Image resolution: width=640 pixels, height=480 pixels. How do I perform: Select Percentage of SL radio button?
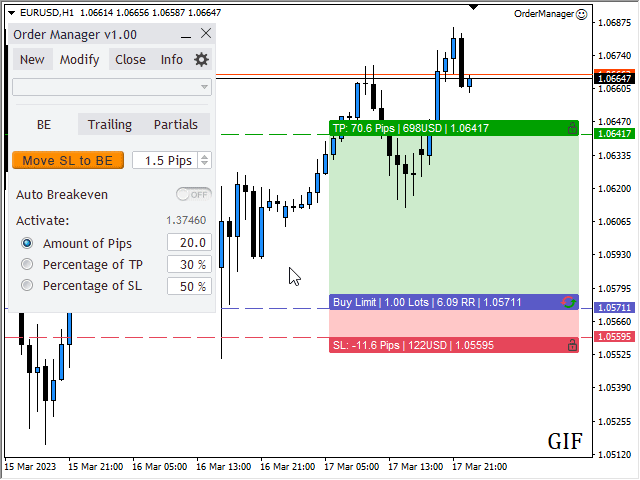27,285
